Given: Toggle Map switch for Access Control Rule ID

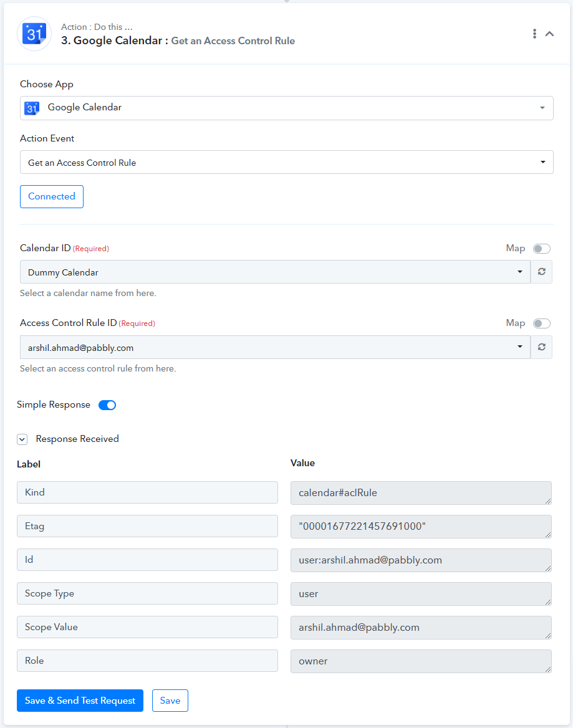Looking at the screenshot, I should (x=541, y=323).
